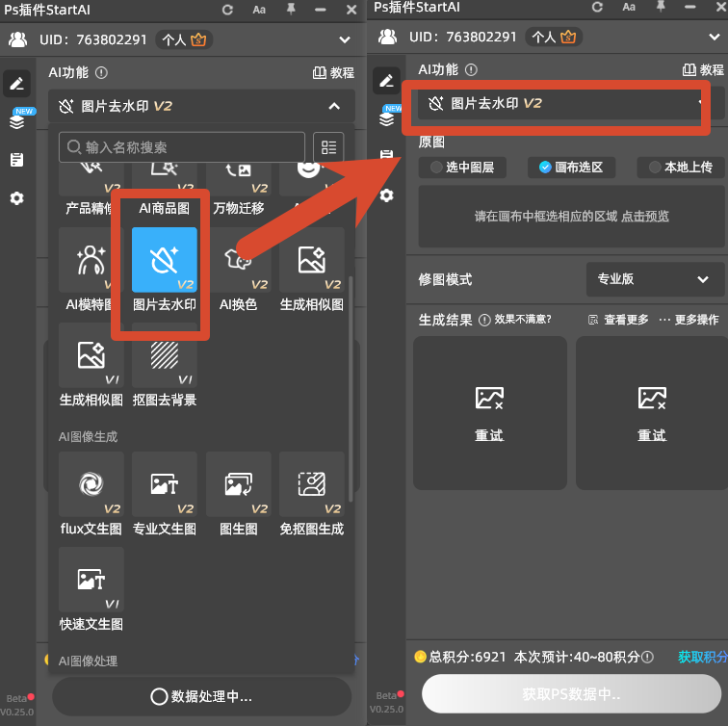Click user avatar icon in left panel
Image resolution: width=728 pixels, height=726 pixels.
pos(18,39)
